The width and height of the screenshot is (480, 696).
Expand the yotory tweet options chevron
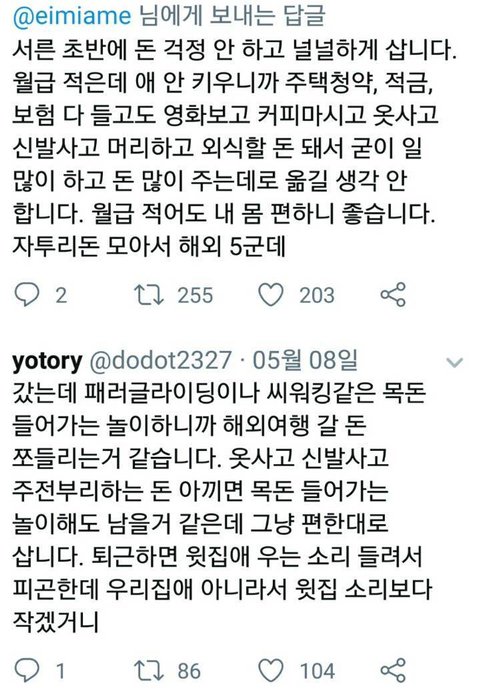pos(454,363)
